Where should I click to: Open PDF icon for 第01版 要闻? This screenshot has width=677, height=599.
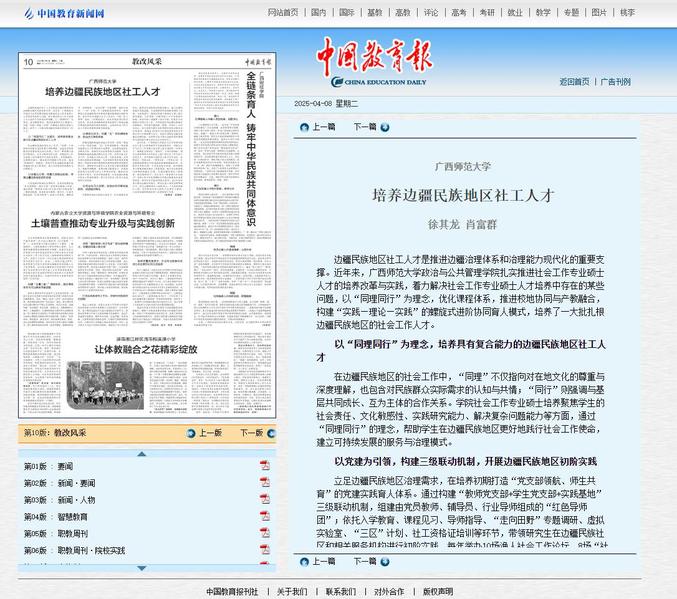265,465
